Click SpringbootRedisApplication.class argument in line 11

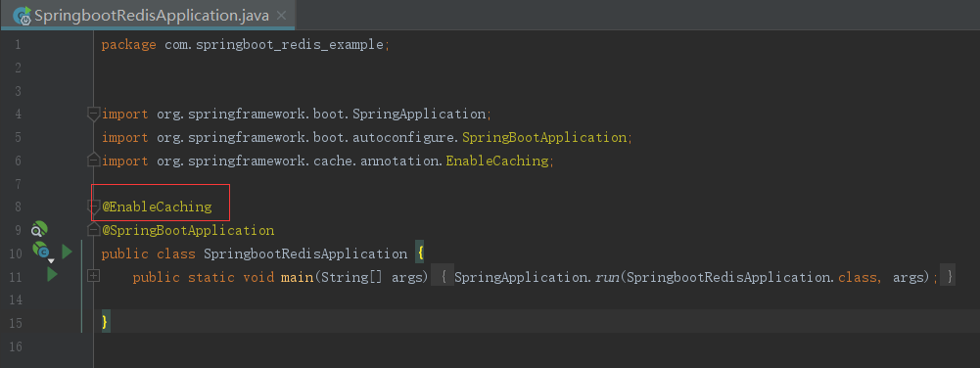click(x=751, y=277)
